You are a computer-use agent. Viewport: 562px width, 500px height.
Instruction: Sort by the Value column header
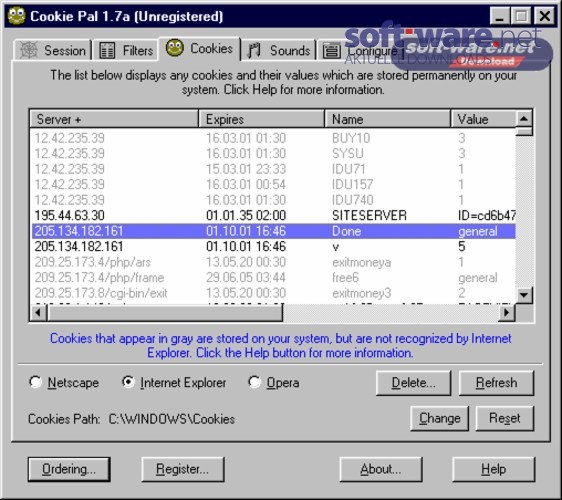[483, 119]
